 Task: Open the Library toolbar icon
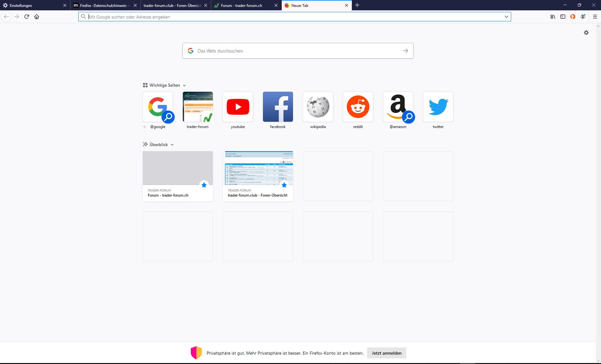pyautogui.click(x=553, y=17)
